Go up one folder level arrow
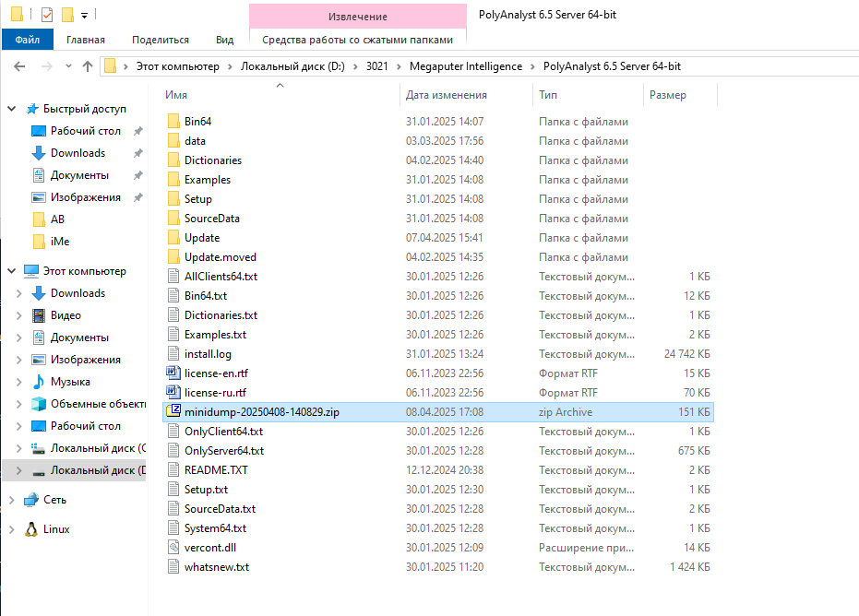 coord(88,66)
